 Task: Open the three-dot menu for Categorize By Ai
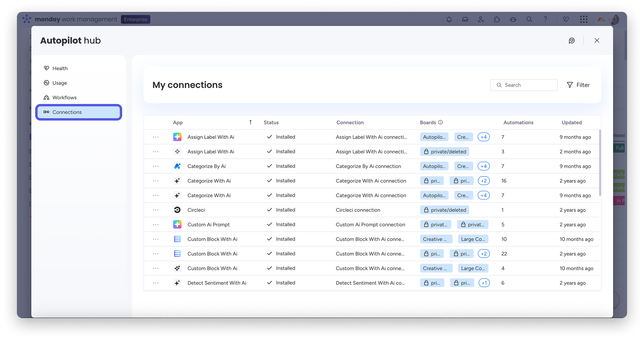click(156, 166)
